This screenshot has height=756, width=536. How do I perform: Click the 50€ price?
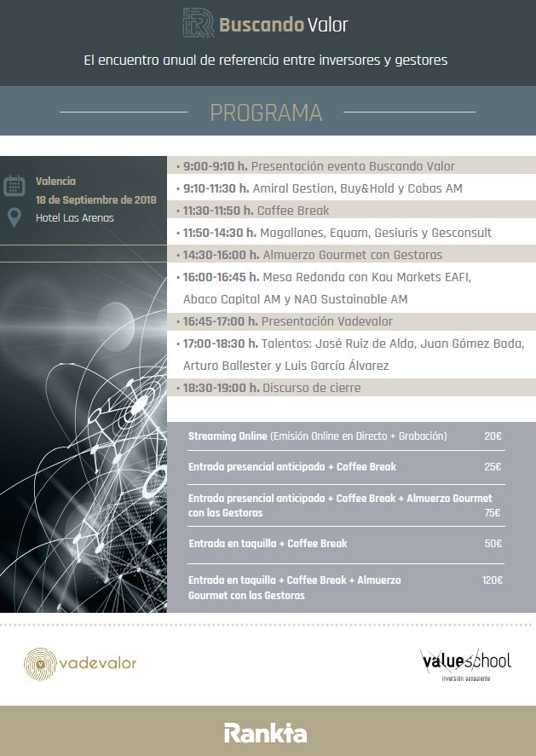click(493, 544)
